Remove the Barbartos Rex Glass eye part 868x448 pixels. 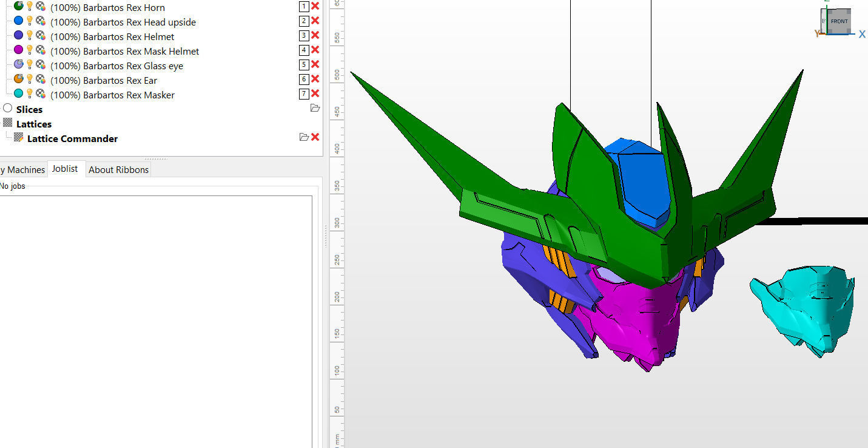point(315,64)
